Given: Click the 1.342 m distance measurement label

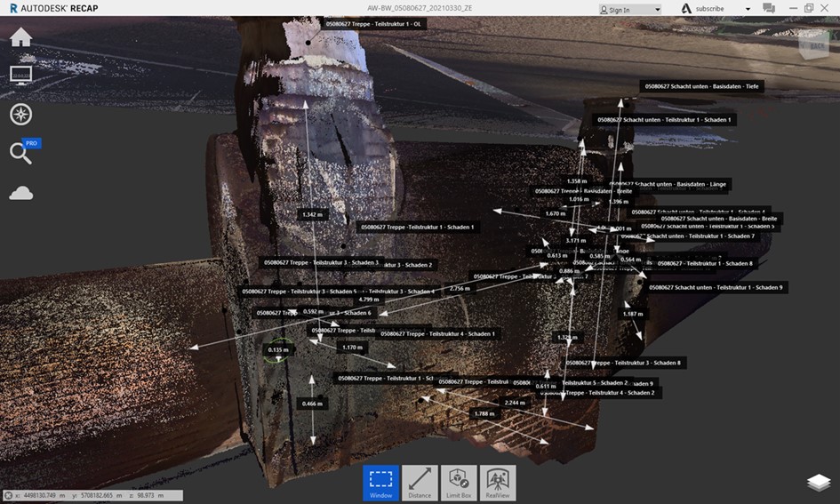Looking at the screenshot, I should pyautogui.click(x=311, y=214).
